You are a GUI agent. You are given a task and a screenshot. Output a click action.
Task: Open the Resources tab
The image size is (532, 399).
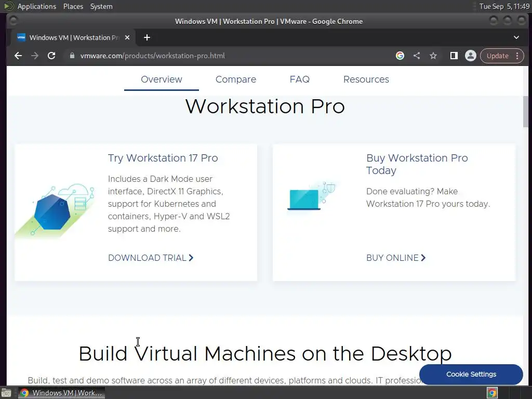(x=366, y=79)
